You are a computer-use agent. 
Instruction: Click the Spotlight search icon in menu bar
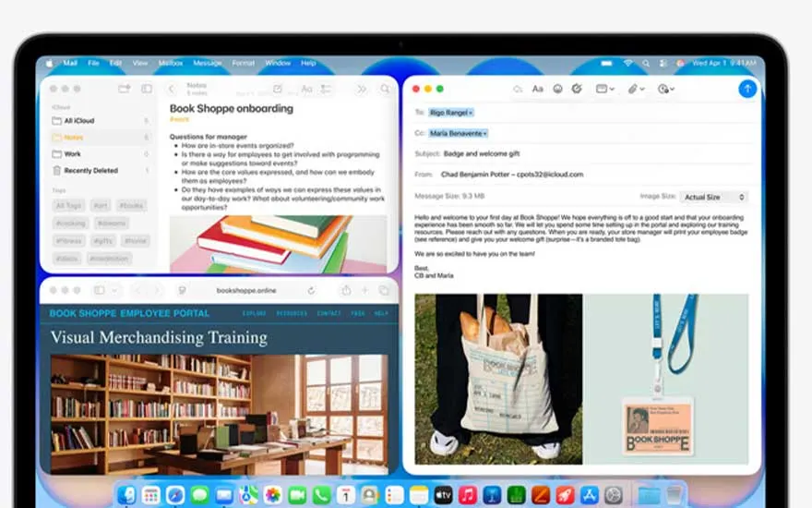pos(646,63)
